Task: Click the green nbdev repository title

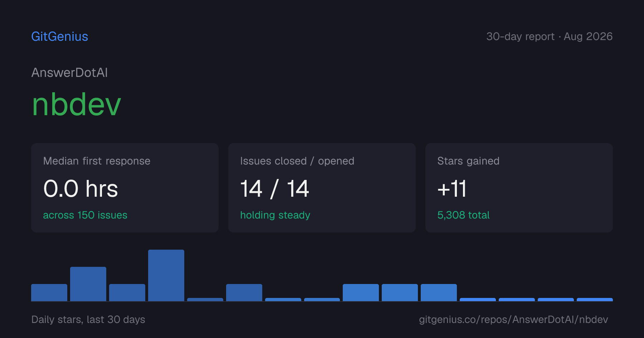Action: point(77,104)
